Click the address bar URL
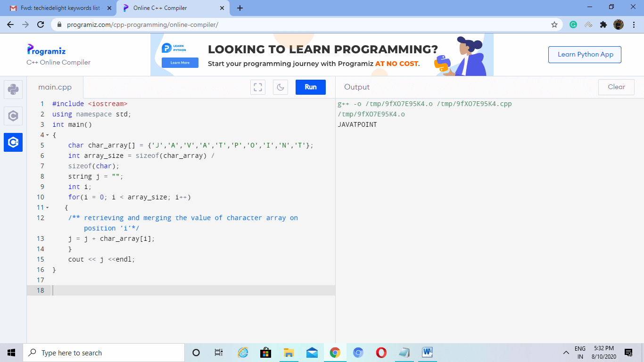The height and width of the screenshot is (362, 644). pyautogui.click(x=141, y=24)
